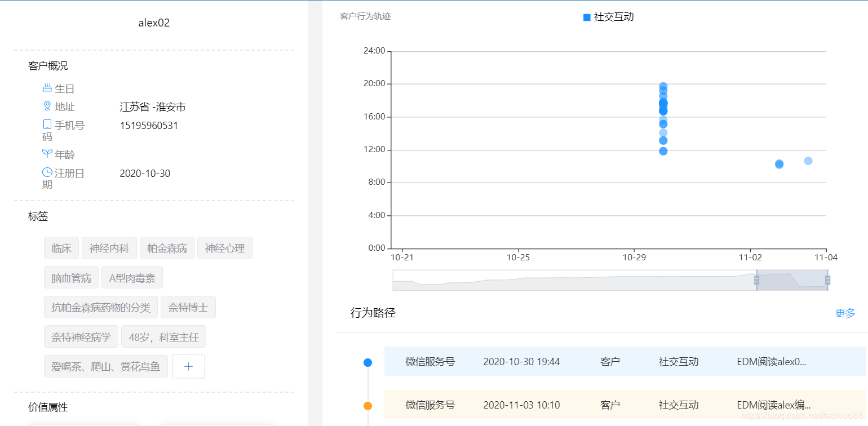
Task: Click 微信服务号 in the blue row
Action: pos(430,362)
